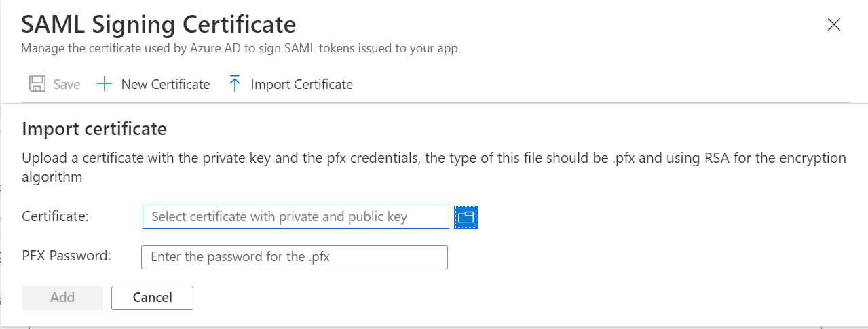868x329 pixels.
Task: Choose the New Certificate toolbar text
Action: coord(166,84)
